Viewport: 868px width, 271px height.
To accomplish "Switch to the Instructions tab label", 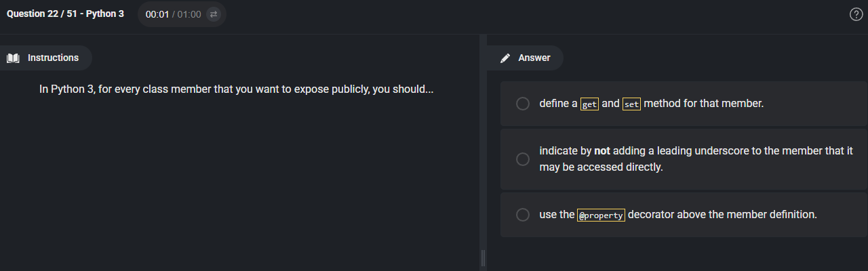I will pos(53,58).
